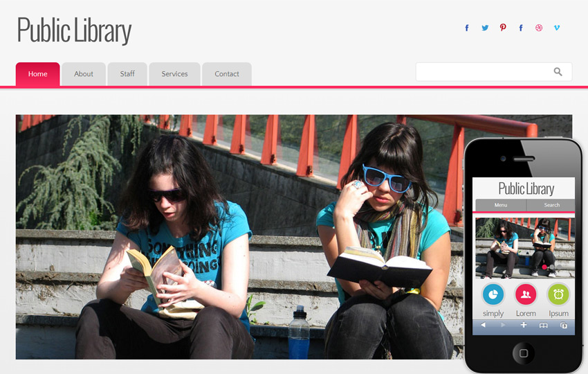Tap the blue pie chart 'simply' icon on phone

pyautogui.click(x=493, y=294)
